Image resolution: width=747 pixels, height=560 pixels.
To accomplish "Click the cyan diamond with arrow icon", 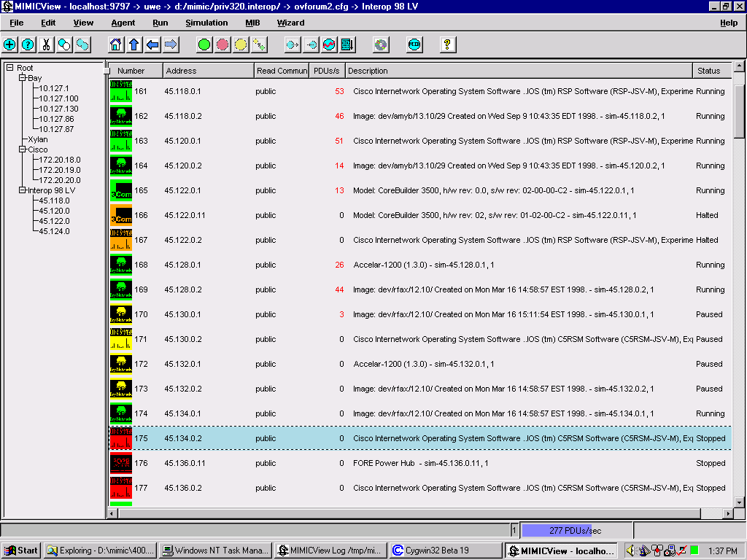I will click(311, 44).
